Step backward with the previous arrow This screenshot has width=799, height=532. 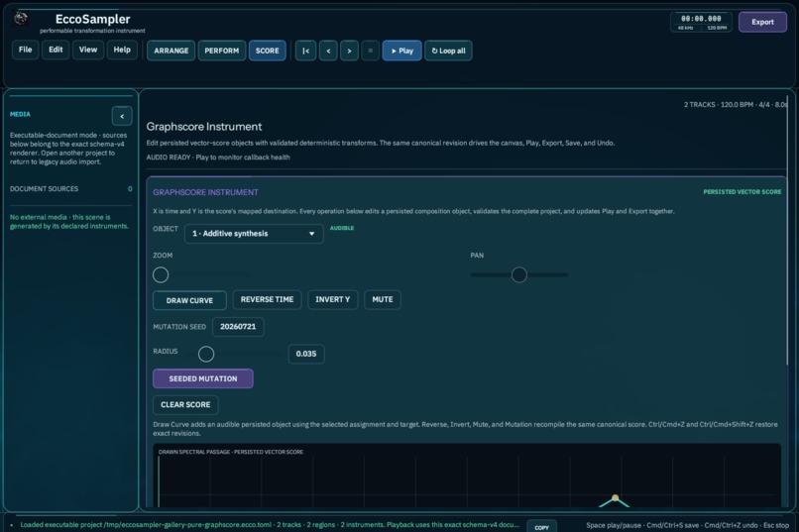[x=328, y=51]
